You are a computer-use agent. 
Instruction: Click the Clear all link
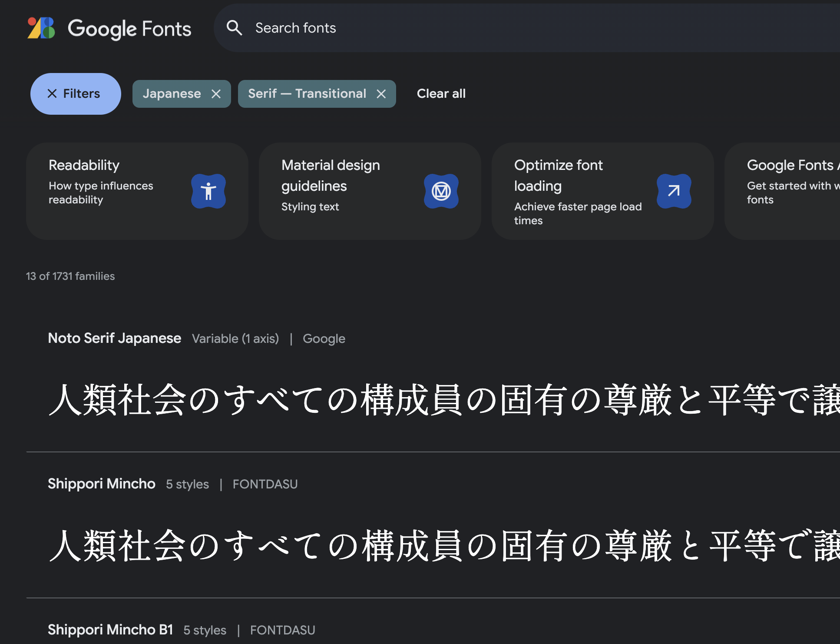[441, 93]
